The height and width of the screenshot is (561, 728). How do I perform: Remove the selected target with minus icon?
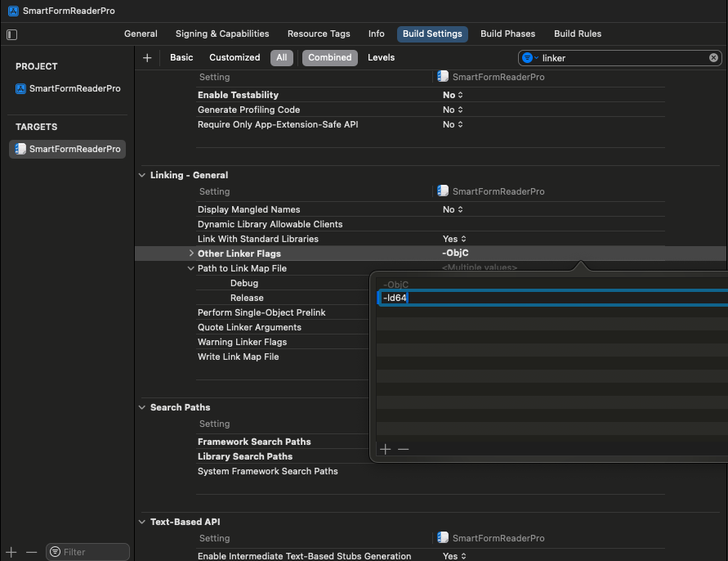coord(32,552)
